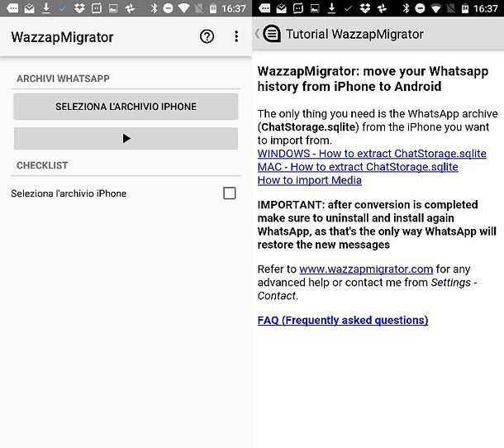Screen dimensions: 504x448
Task: Tap the calendar icon in left status bar
Action: click(97, 8)
